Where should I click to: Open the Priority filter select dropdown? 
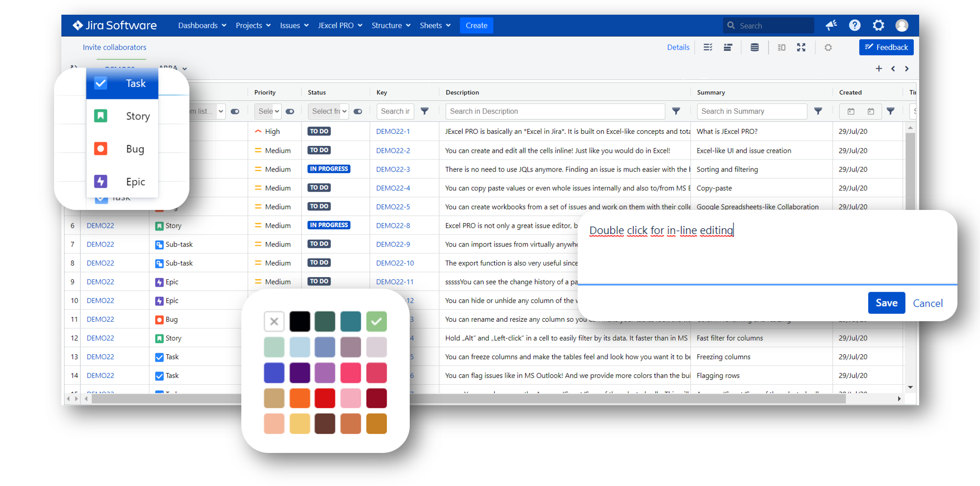pos(268,111)
